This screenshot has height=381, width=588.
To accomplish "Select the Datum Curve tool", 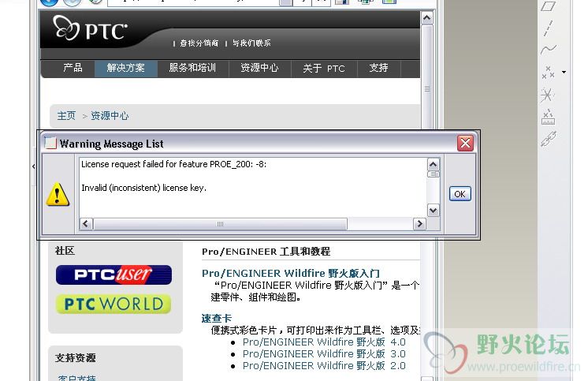I will coord(549,49).
